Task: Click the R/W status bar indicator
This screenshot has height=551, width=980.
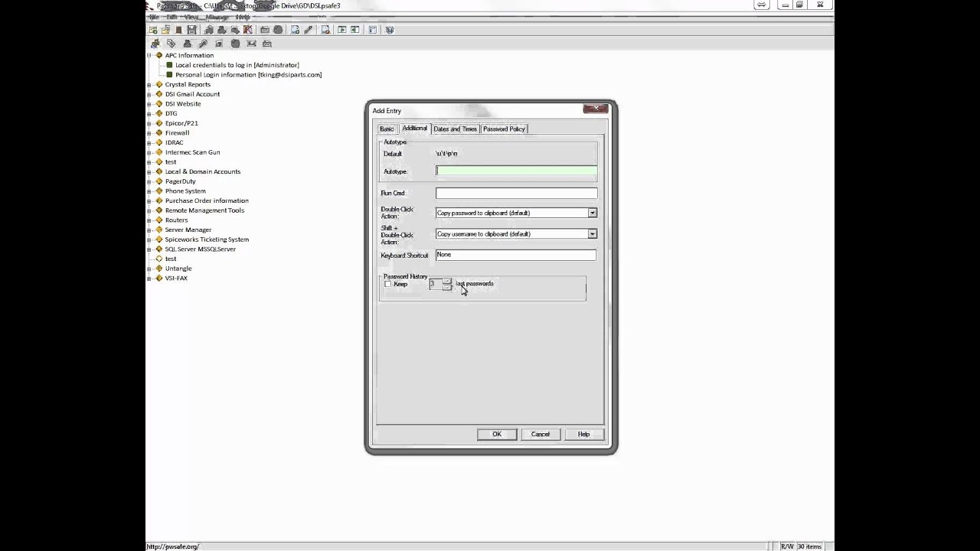Action: click(x=787, y=546)
